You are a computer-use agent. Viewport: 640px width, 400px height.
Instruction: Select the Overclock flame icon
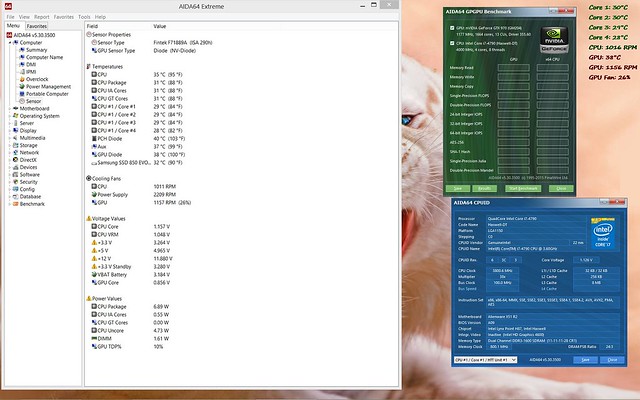[x=22, y=79]
